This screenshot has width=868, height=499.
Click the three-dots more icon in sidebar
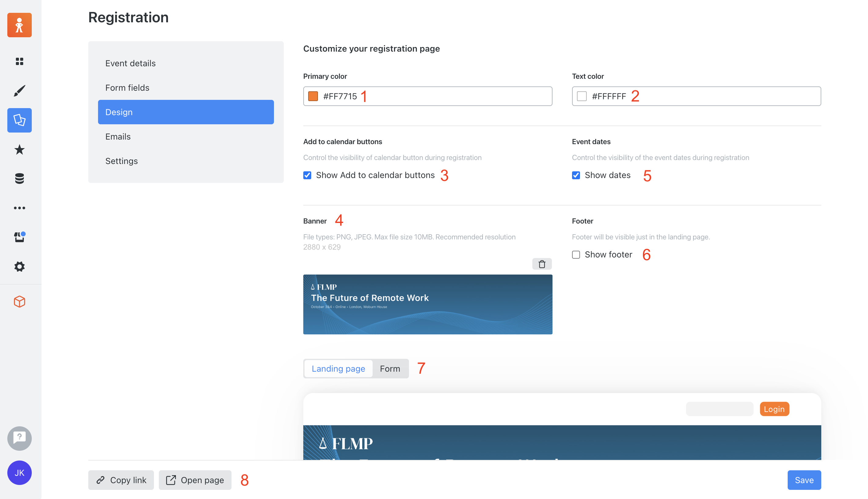20,208
